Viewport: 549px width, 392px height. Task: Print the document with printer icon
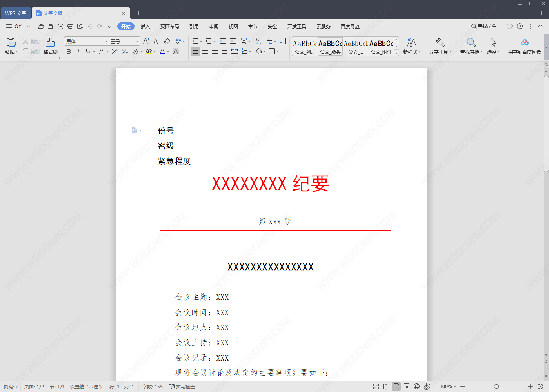70,26
